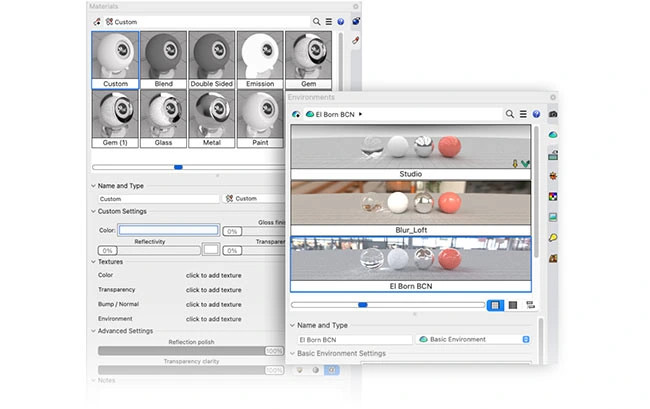Viewport: 650px width, 409px height.
Task: Click the green checkmark on Studio thumbnail
Action: click(525, 164)
